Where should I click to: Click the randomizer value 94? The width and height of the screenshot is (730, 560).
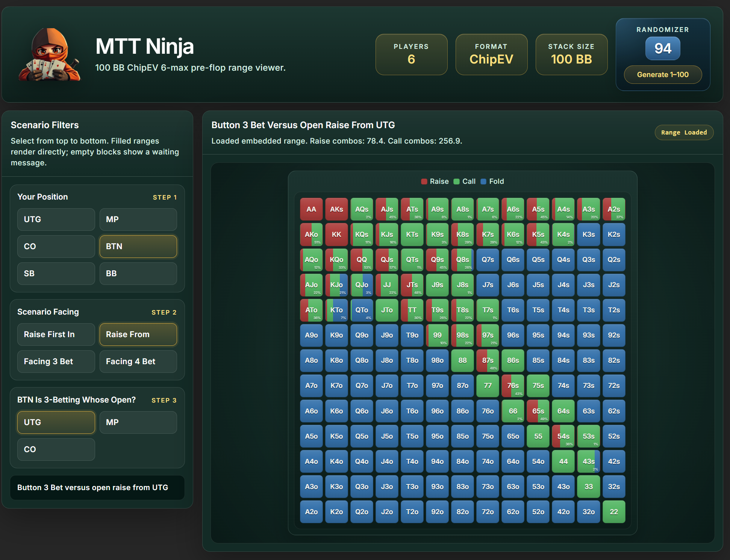663,48
